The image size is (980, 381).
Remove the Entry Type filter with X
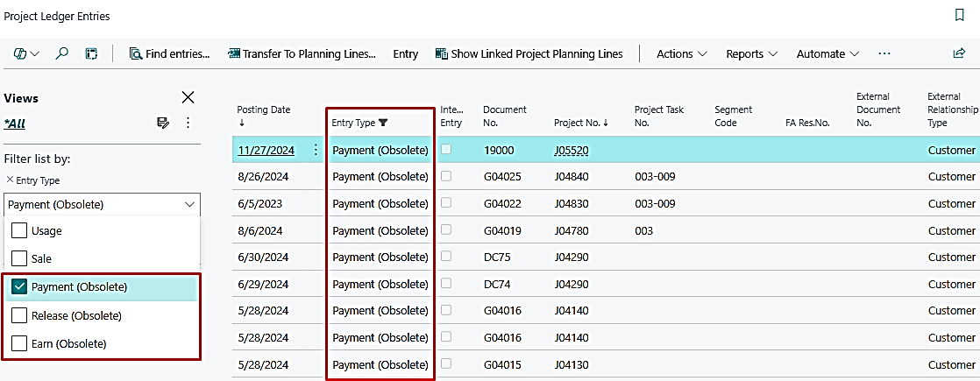[x=10, y=180]
